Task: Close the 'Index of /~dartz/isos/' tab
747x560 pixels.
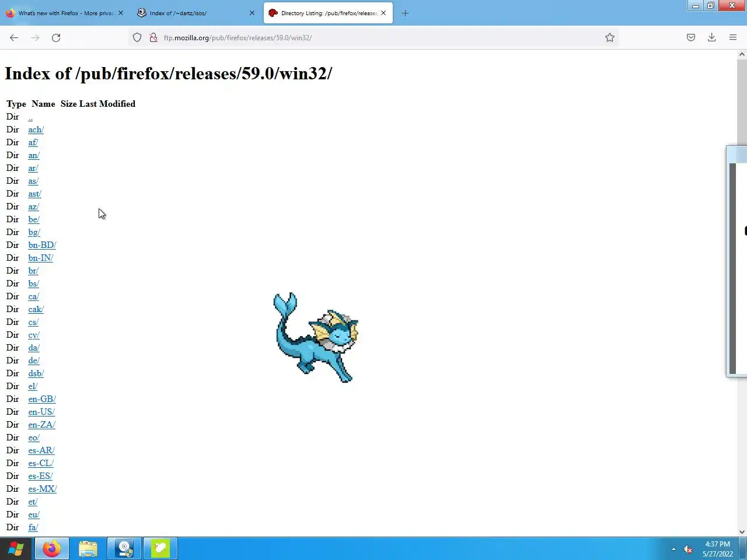Action: [252, 13]
